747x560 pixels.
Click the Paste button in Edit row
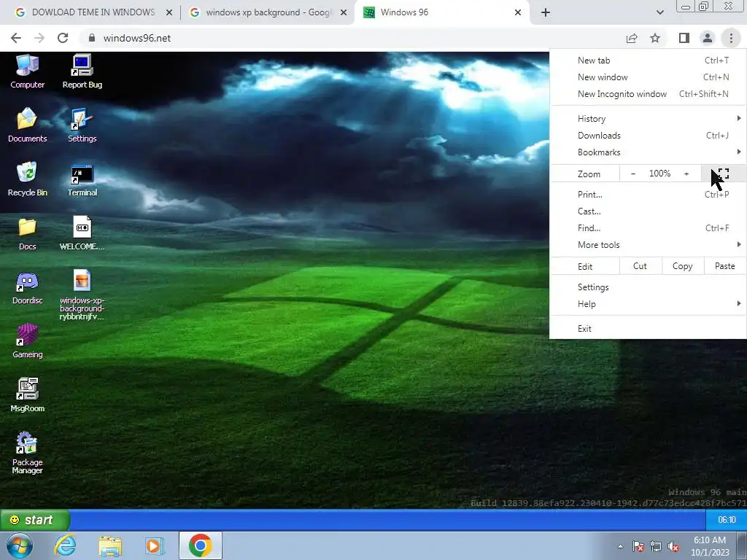click(724, 266)
